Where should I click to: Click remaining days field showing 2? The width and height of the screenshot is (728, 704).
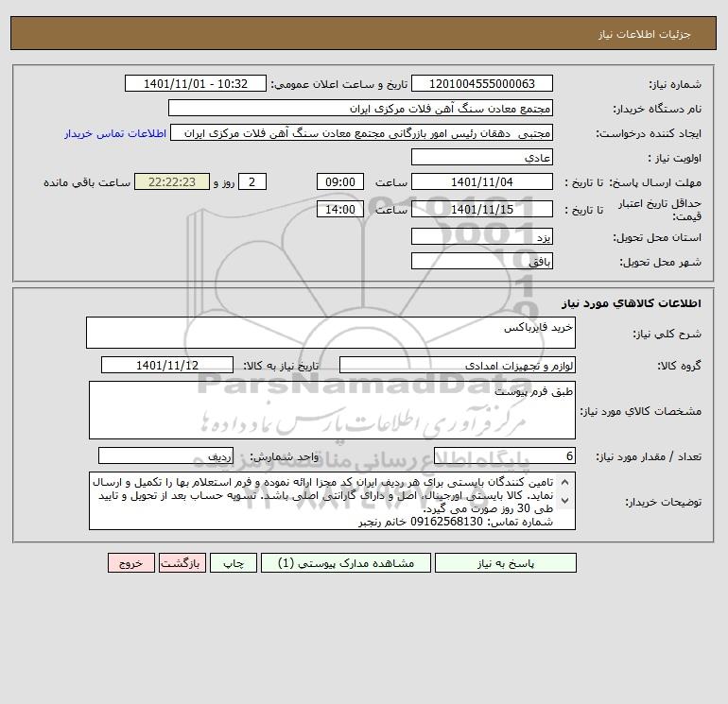pos(252,182)
